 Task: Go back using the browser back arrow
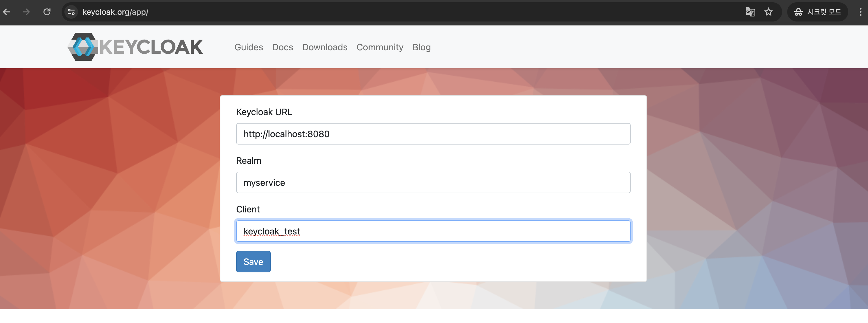click(x=7, y=12)
